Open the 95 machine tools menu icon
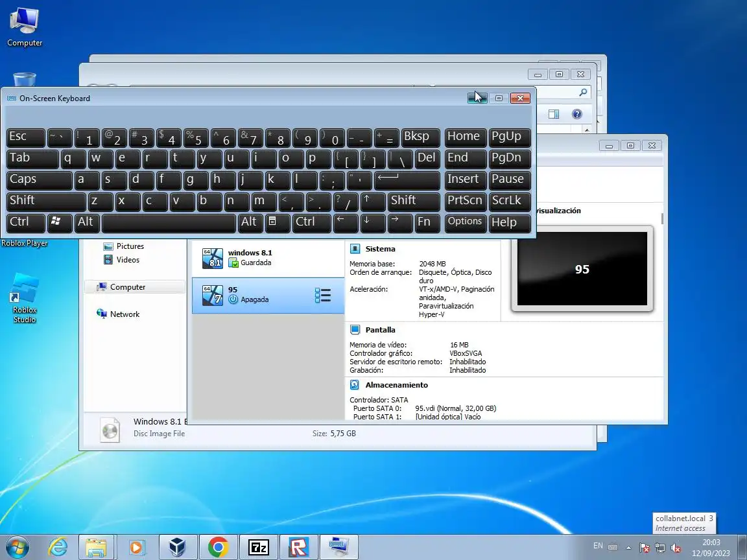747x560 pixels. (x=322, y=296)
